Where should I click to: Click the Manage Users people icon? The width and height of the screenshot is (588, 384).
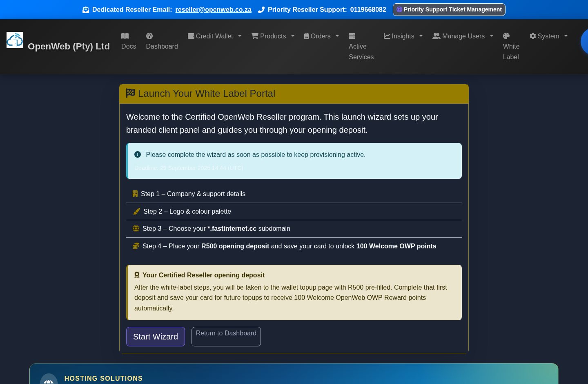(437, 36)
